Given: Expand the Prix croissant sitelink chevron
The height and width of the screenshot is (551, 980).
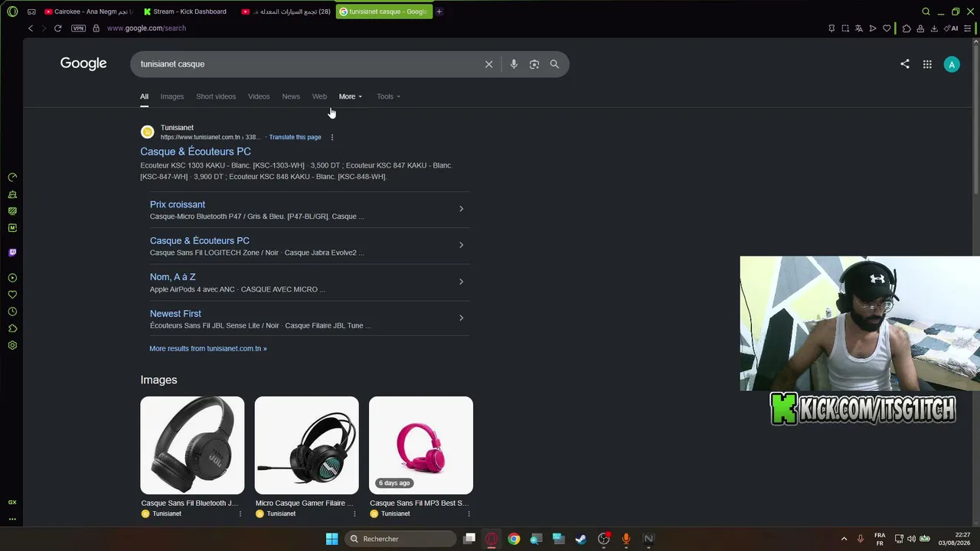Looking at the screenshot, I should click(x=461, y=209).
